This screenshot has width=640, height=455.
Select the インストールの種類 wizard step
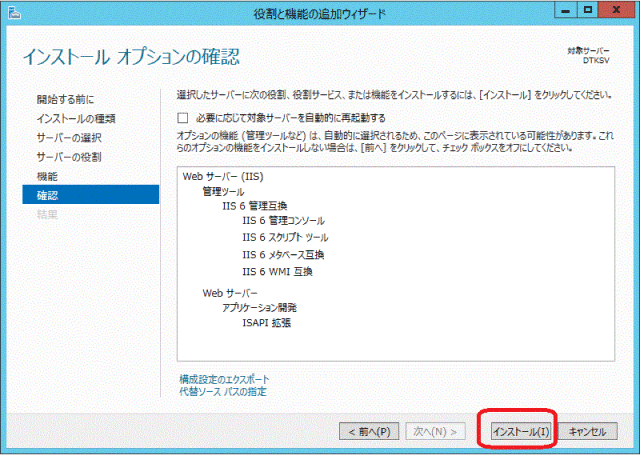pyautogui.click(x=76, y=118)
